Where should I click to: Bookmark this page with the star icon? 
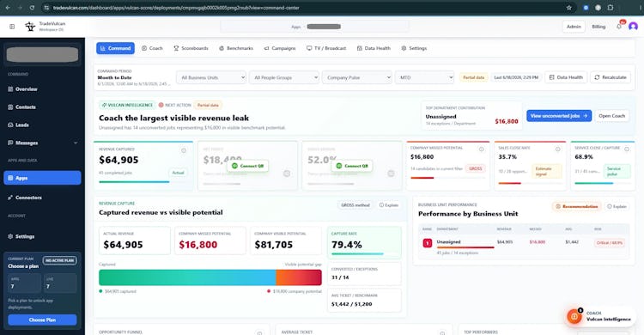tap(568, 8)
